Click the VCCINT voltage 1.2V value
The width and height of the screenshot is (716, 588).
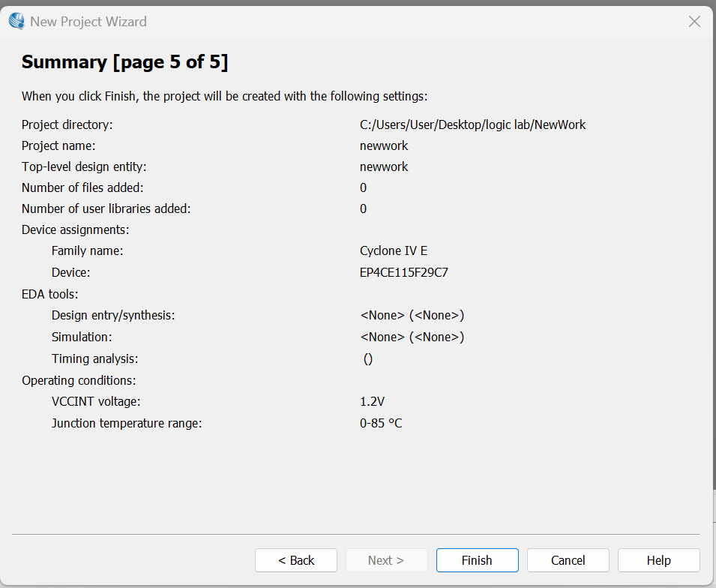tap(373, 402)
